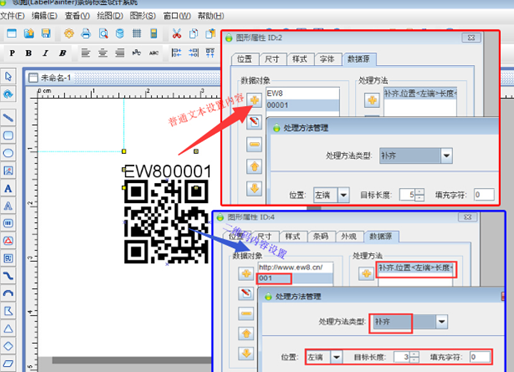Open the 文件(F) menu

click(12, 16)
